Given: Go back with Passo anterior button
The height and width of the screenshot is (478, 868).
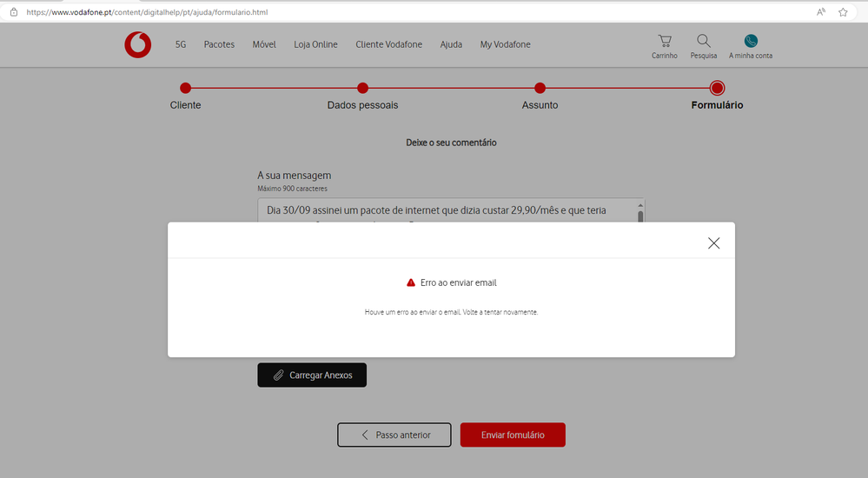Looking at the screenshot, I should (x=394, y=435).
